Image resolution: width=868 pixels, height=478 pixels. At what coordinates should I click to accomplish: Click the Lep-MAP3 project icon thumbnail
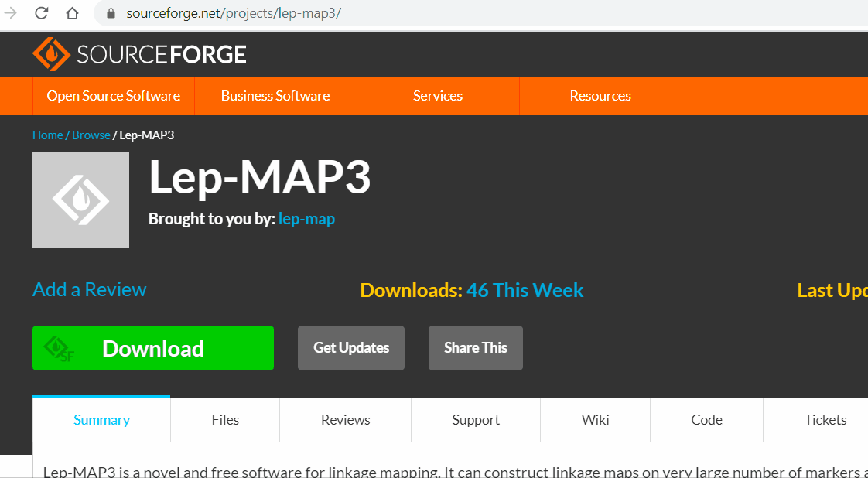[x=80, y=200]
